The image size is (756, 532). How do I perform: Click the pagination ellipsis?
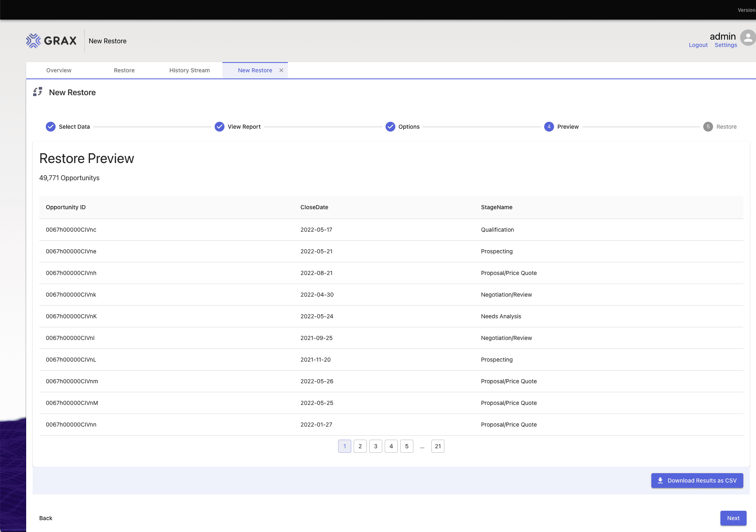(422, 447)
